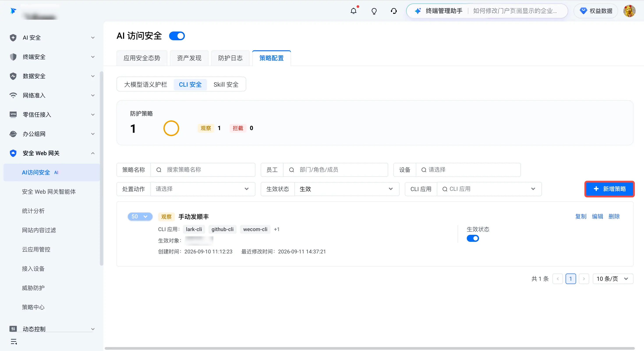Screen dimensions: 644x351
Task: Click the 部门/角色/成员 employee input
Action: 335,170
